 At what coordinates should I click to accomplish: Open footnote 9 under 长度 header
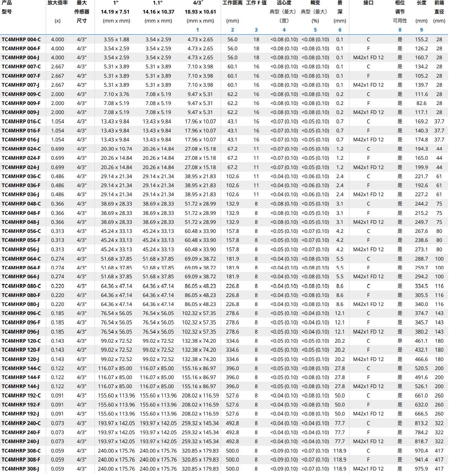coord(421,30)
